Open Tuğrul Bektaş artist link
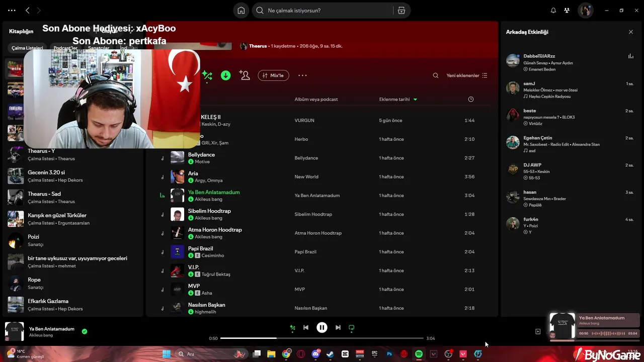The image size is (644, 362). click(216, 275)
